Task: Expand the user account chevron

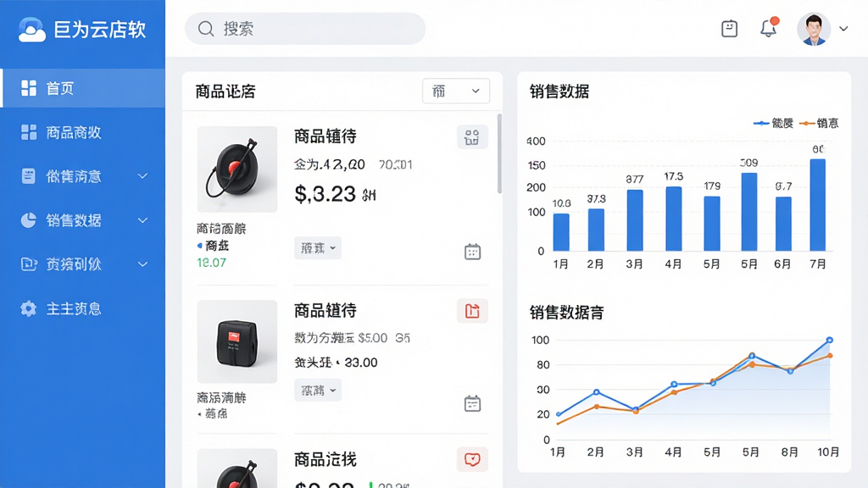Action: point(843,29)
